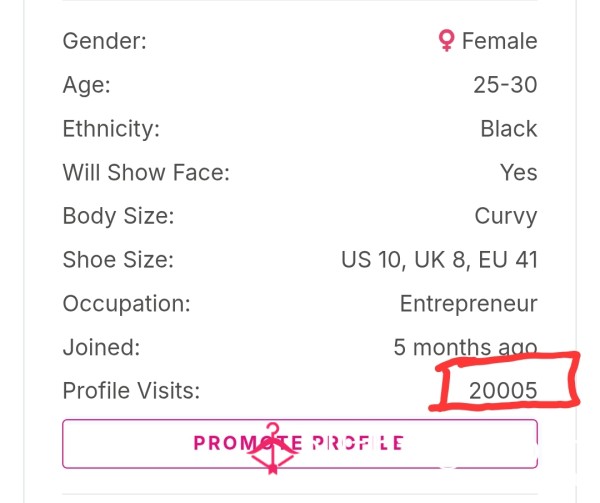The width and height of the screenshot is (600, 503).
Task: Click the Age label
Action: tap(86, 85)
